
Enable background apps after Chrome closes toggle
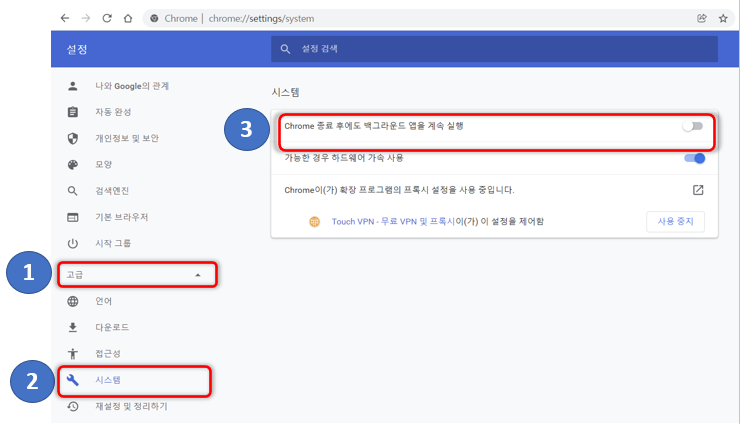[x=693, y=126]
